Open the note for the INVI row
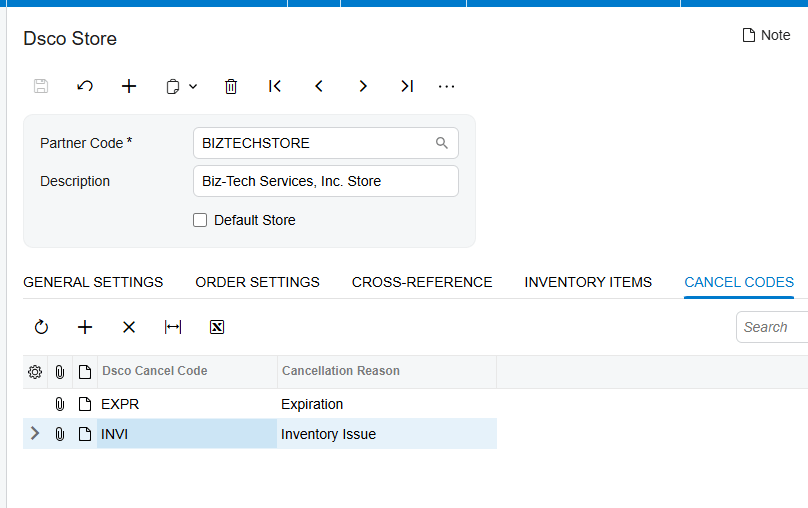 point(85,434)
